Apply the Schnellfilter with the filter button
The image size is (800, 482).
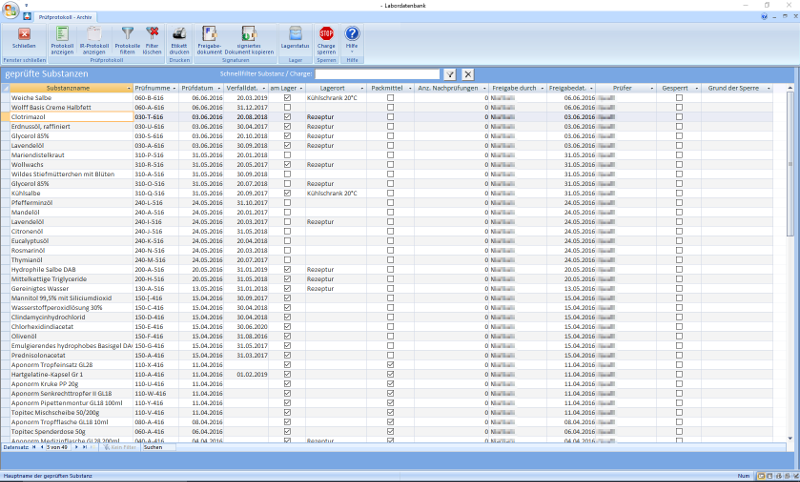450,75
